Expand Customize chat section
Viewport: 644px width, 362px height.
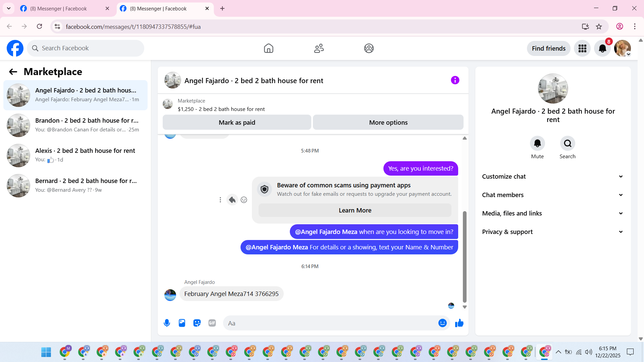pyautogui.click(x=553, y=177)
